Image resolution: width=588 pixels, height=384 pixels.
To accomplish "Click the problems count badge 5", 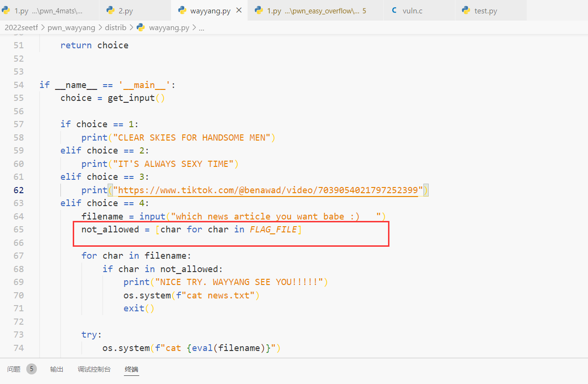I will click(x=32, y=369).
